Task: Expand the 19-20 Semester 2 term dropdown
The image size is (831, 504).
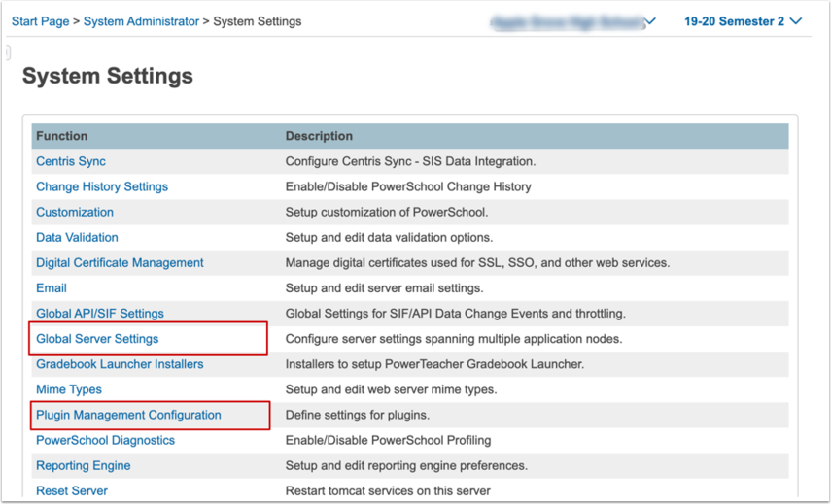Action: (743, 21)
